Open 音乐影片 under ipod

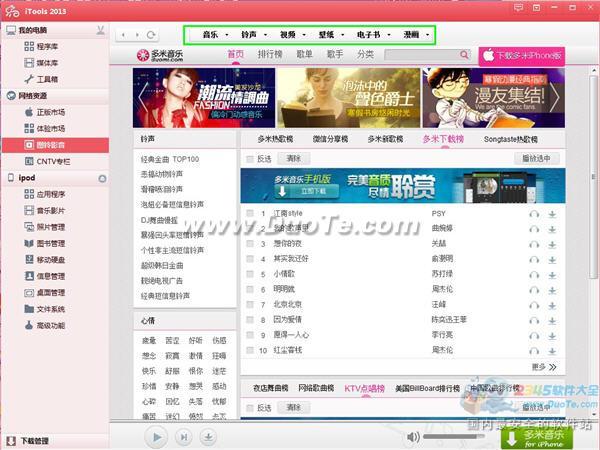click(45, 210)
